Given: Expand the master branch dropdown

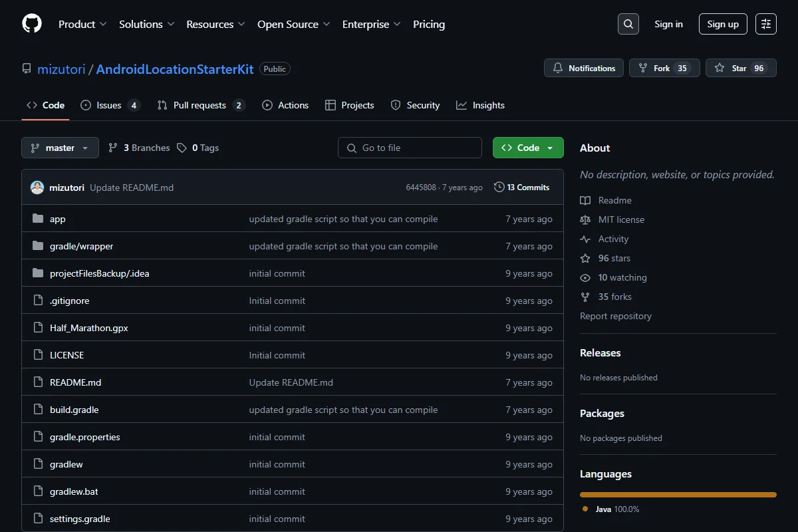Looking at the screenshot, I should click(60, 148).
